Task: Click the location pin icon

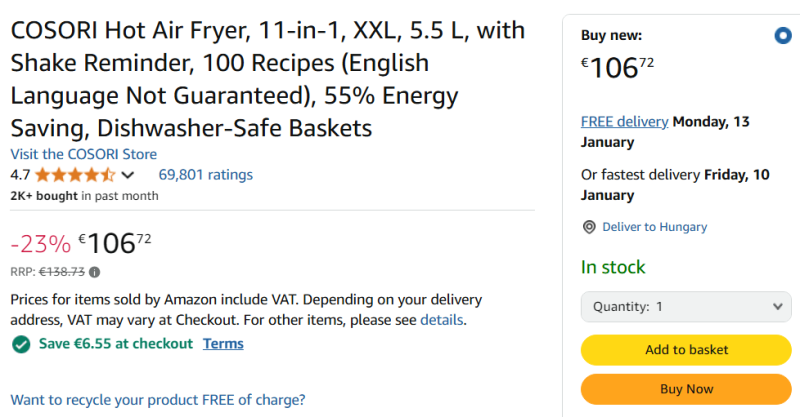Action: coord(589,227)
